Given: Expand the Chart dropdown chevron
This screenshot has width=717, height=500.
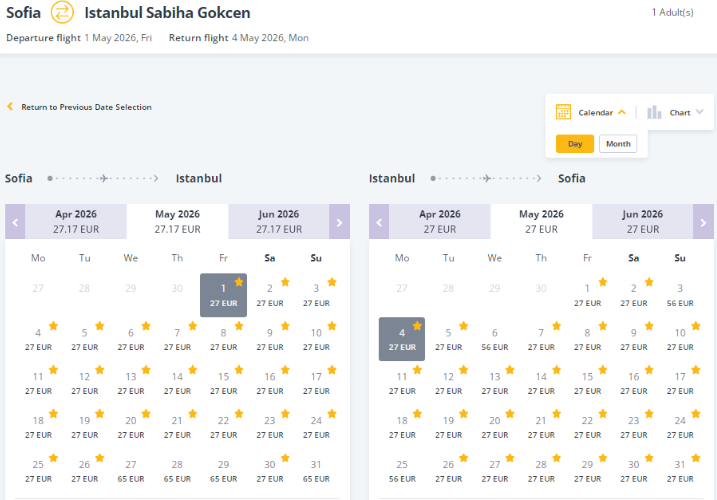Looking at the screenshot, I should [700, 112].
